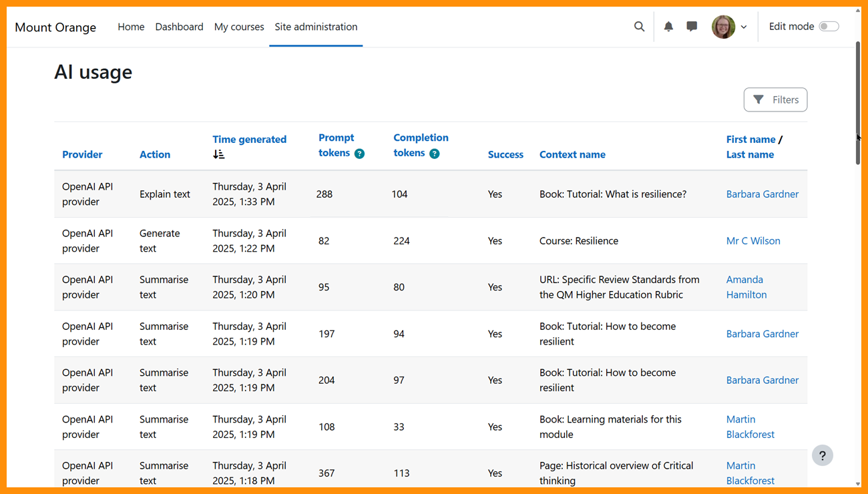Sort by Context name column header
This screenshot has width=868, height=494.
point(572,154)
